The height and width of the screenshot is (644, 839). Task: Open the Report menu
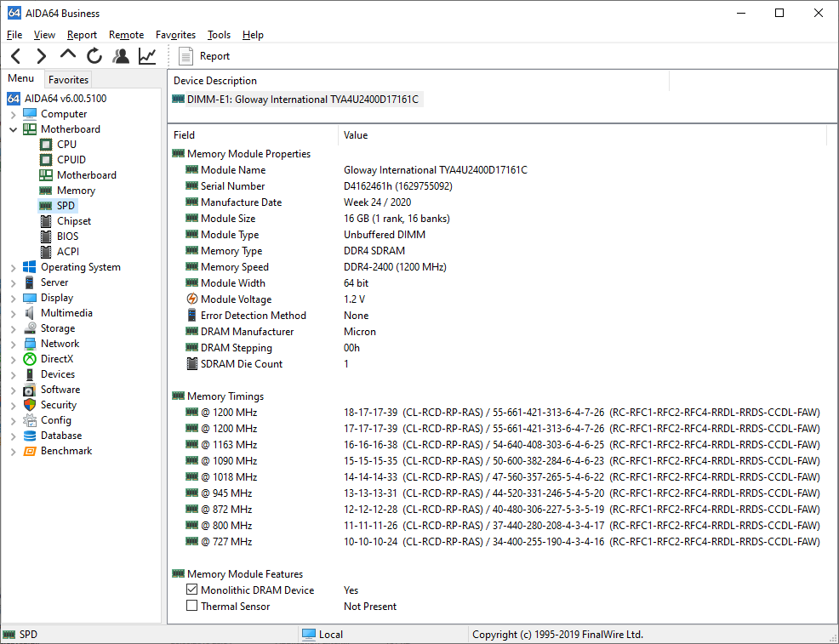(82, 35)
